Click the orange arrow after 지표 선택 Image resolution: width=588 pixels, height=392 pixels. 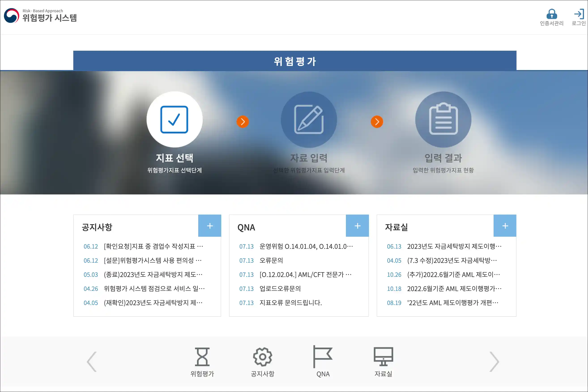pos(243,122)
